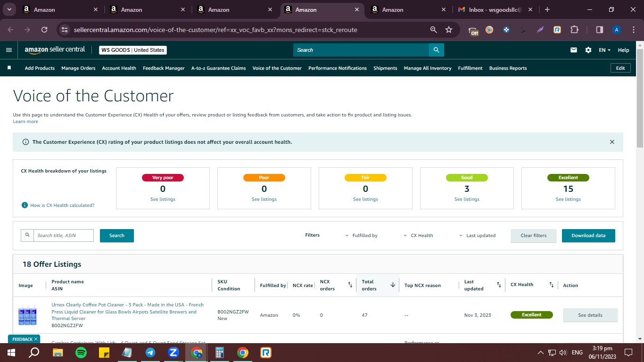Click the Edit button in navigation bar
Screen dimensions: 644x362
click(x=620, y=68)
